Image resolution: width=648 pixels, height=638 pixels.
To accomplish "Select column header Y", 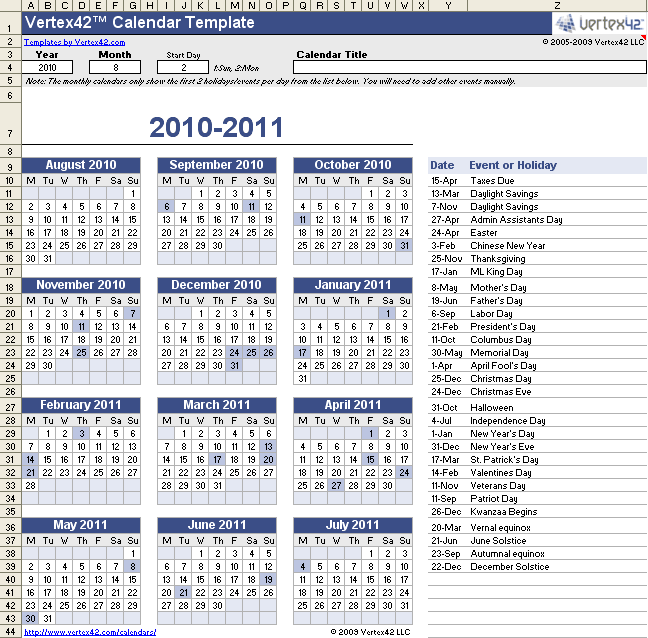I will pos(448,6).
